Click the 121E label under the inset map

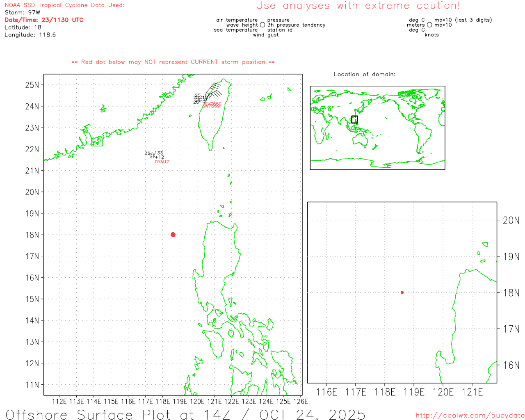(472, 392)
